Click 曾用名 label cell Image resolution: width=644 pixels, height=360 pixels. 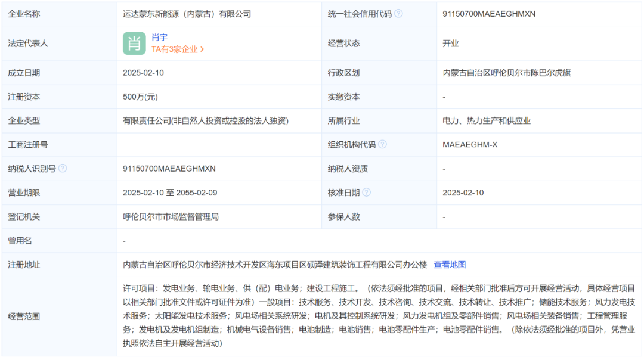pos(60,241)
